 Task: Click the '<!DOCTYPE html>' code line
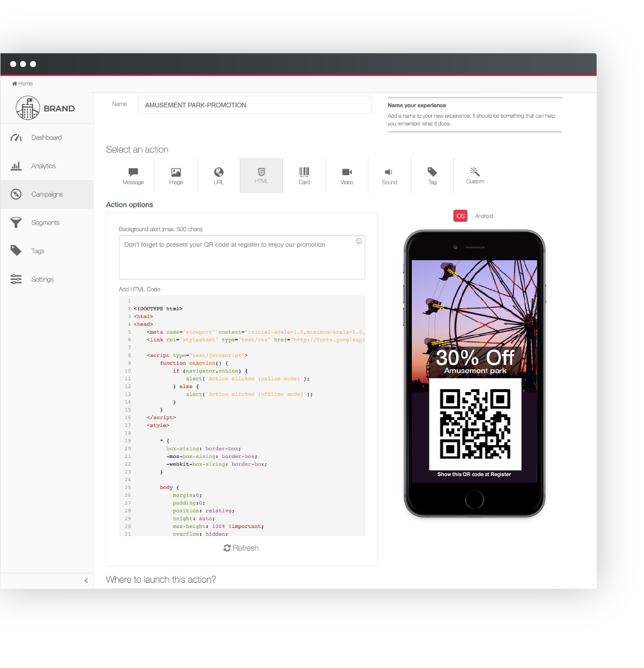(158, 309)
